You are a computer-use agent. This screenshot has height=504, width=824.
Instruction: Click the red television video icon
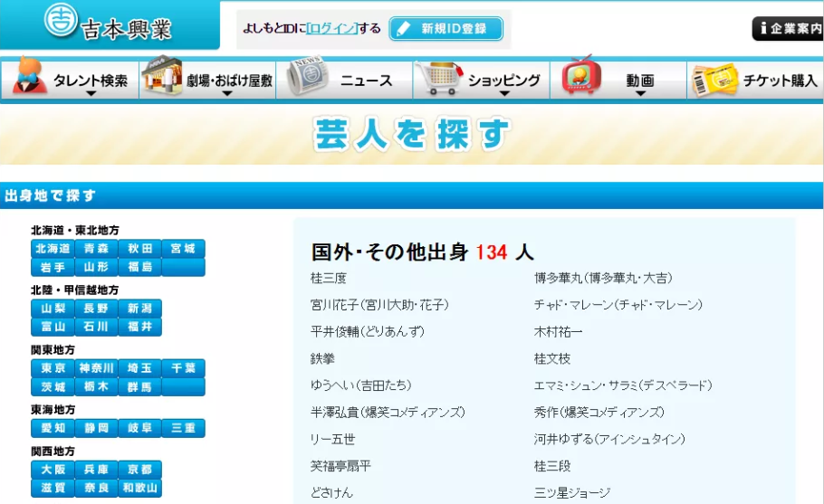tap(580, 76)
